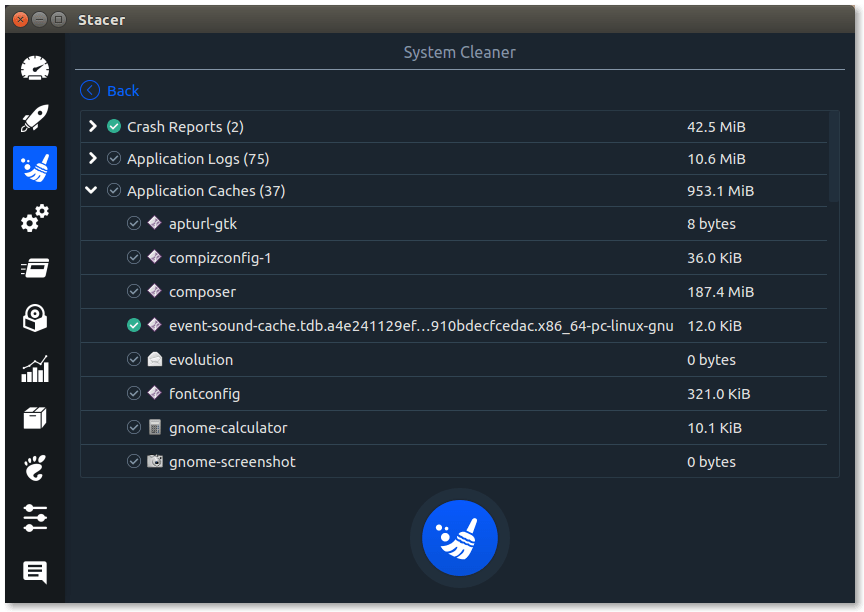
Task: Tick the Application Logs checkbox
Action: point(114,159)
